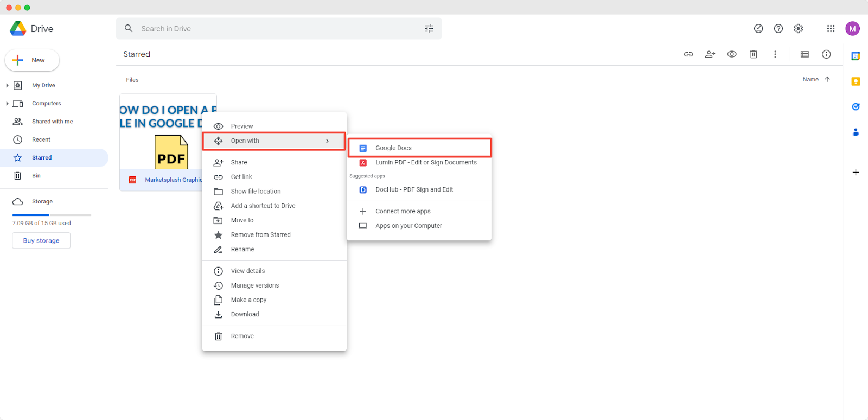Click the Get add-ons plus icon
The image size is (868, 420).
[x=856, y=172]
